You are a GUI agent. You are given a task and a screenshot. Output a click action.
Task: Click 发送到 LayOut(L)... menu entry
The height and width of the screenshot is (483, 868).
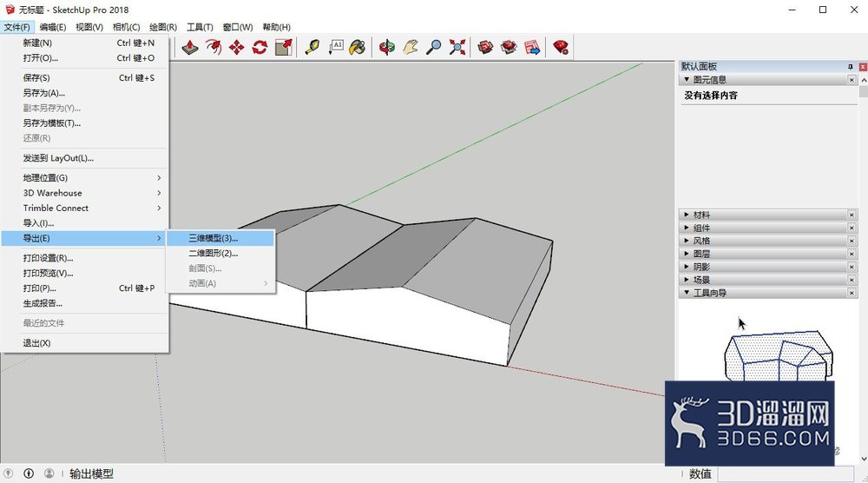[x=84, y=158]
